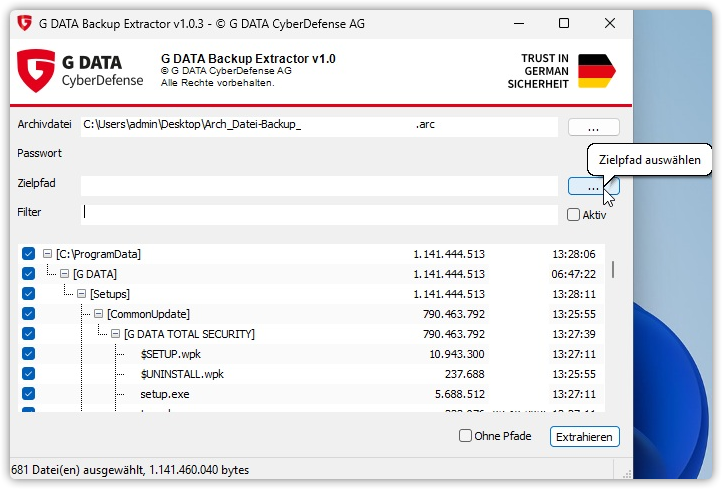The width and height of the screenshot is (722, 489).
Task: Select the [CommonUpdate] folder label
Action: pyautogui.click(x=148, y=314)
